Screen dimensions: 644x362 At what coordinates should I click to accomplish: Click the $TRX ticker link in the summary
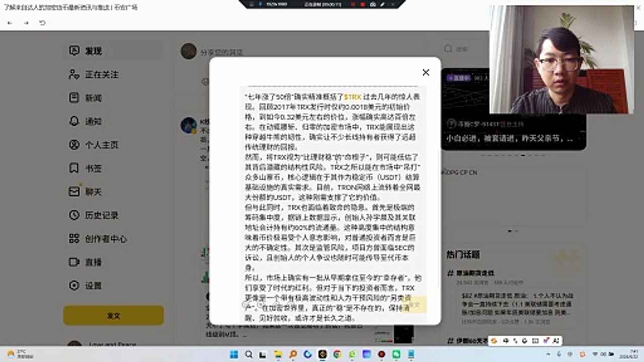[353, 96]
